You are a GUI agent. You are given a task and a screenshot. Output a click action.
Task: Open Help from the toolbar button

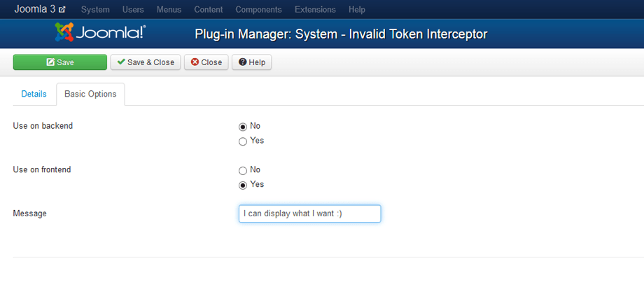click(x=252, y=62)
